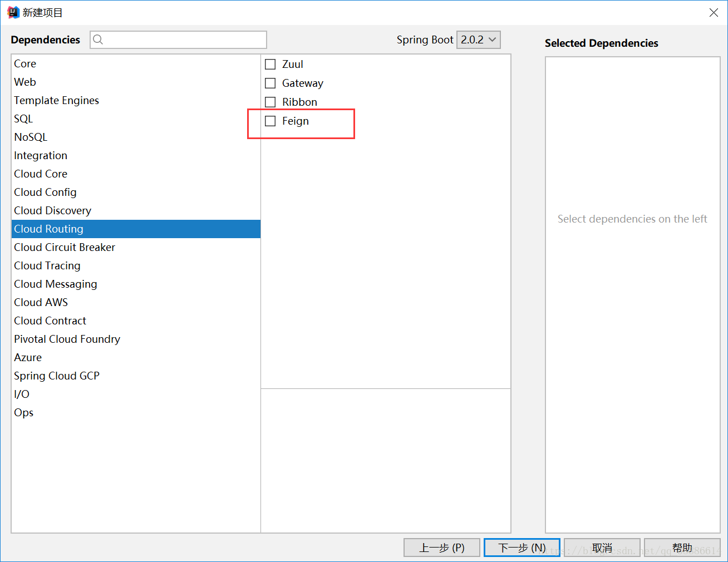Check the Ribbon dependency

[x=270, y=102]
